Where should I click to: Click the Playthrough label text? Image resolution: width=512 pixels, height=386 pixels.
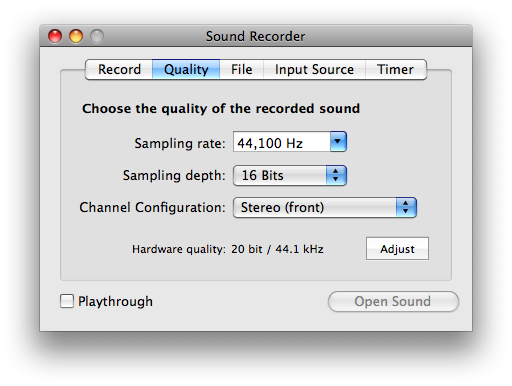coord(115,301)
